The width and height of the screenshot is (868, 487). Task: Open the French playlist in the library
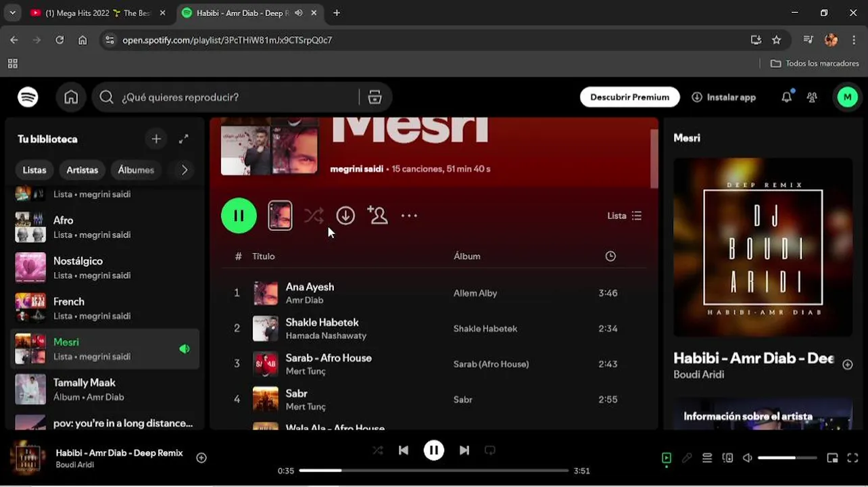tap(105, 308)
